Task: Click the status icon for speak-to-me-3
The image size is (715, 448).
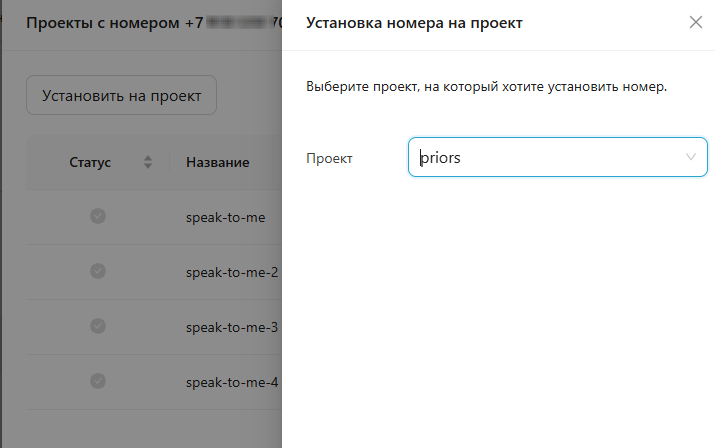Action: click(98, 326)
